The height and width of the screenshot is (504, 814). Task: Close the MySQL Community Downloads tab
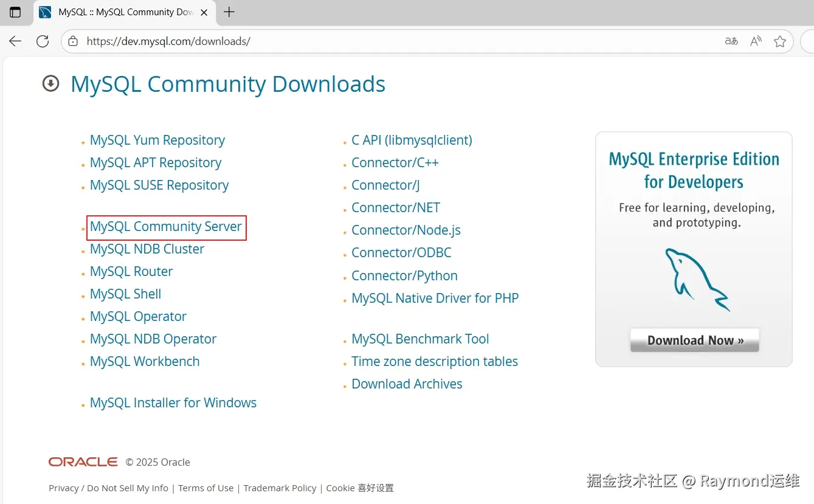(204, 12)
